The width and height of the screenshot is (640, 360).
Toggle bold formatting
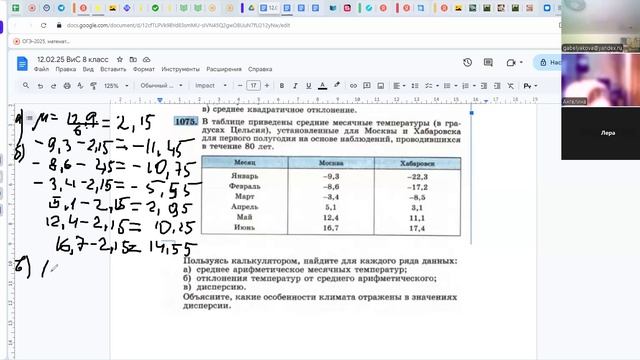(282, 86)
